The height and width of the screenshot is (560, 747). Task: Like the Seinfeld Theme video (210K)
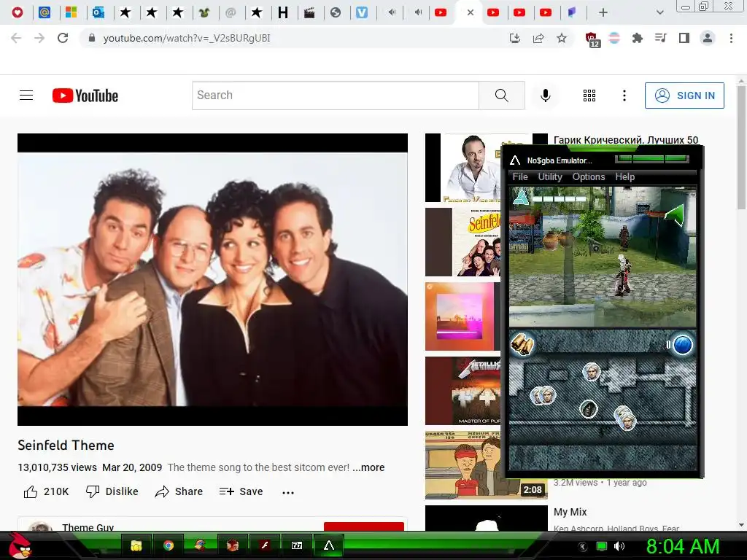pyautogui.click(x=46, y=491)
